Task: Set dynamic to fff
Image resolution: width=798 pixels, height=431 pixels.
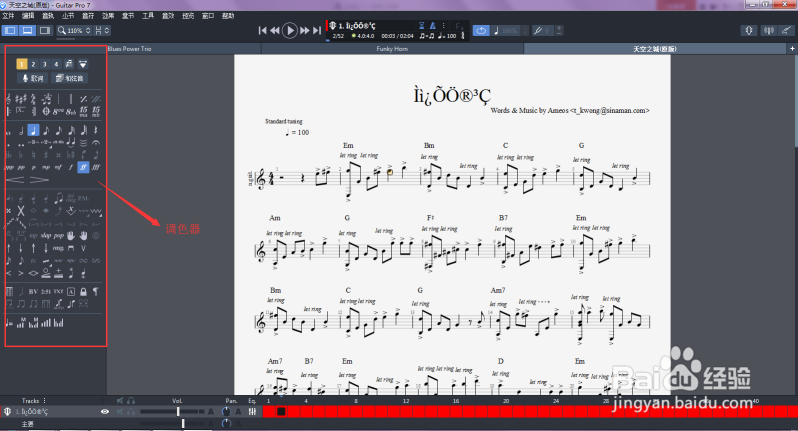Action: (x=96, y=167)
